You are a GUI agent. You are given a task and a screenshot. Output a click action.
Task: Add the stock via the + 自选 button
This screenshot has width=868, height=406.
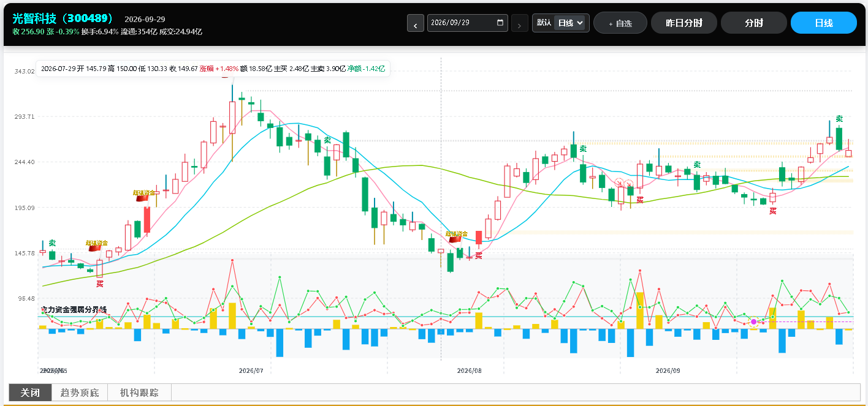coord(620,23)
